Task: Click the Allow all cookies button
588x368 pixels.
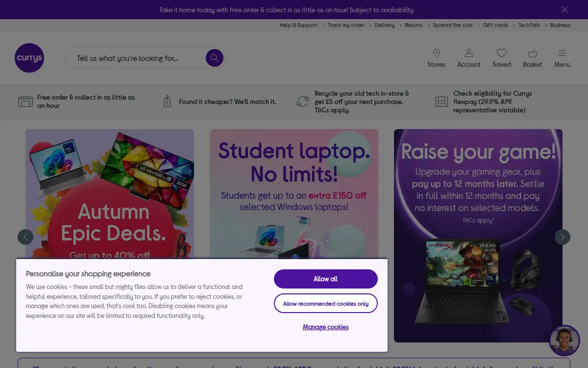Action: [326, 279]
